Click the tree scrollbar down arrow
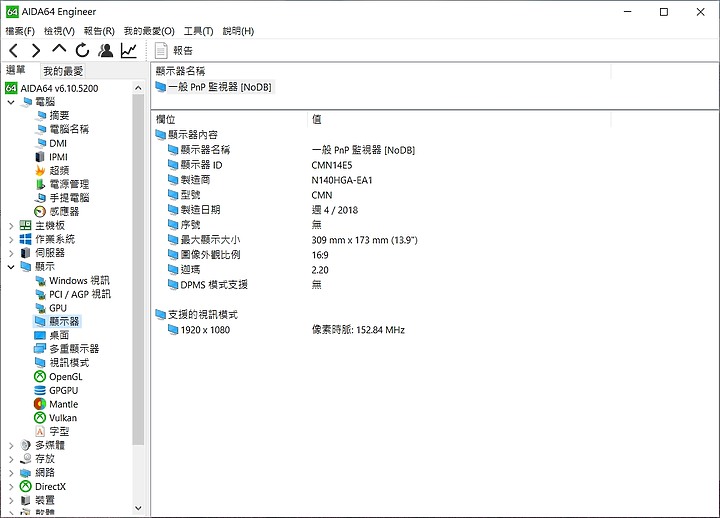The height and width of the screenshot is (518, 720). [x=138, y=508]
